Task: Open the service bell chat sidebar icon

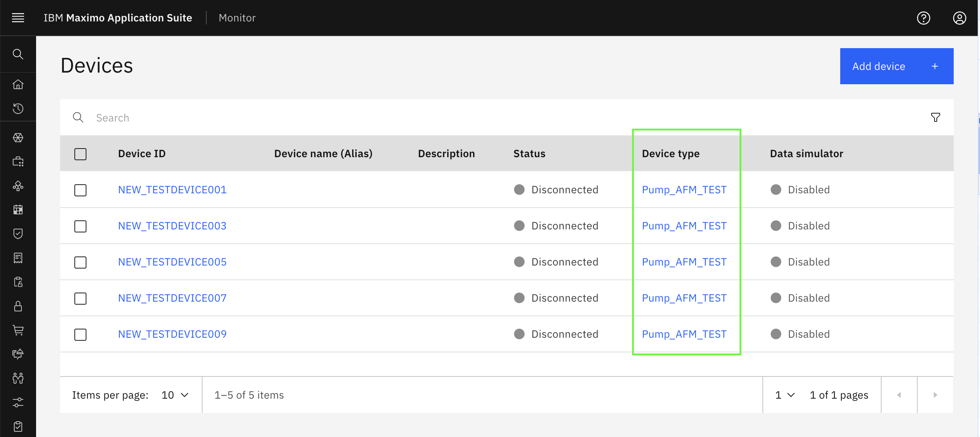Action: 18,354
